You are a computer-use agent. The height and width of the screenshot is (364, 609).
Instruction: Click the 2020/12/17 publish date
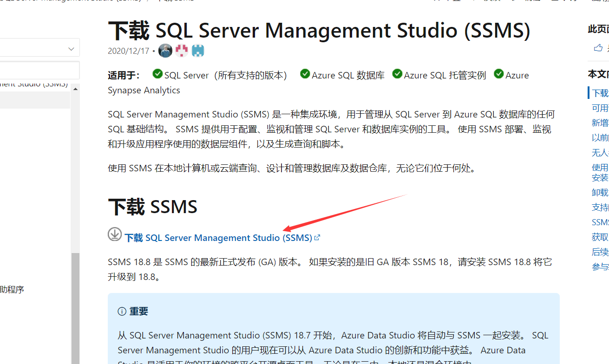(129, 51)
